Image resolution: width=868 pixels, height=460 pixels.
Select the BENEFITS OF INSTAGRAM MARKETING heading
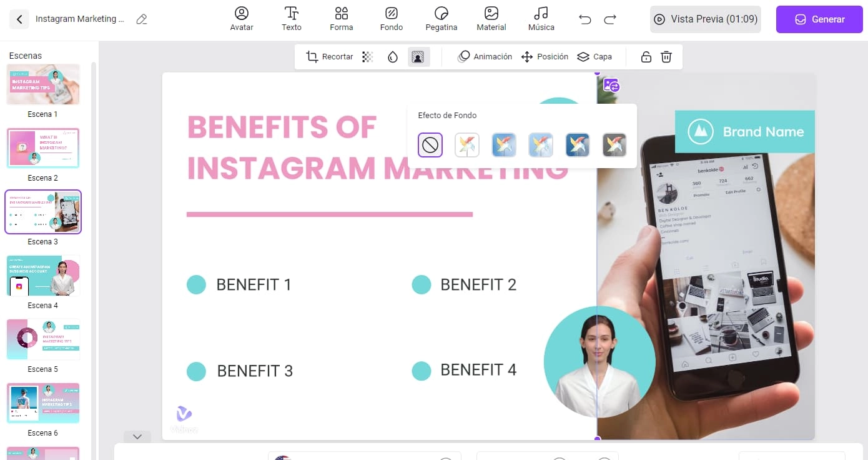[378, 147]
